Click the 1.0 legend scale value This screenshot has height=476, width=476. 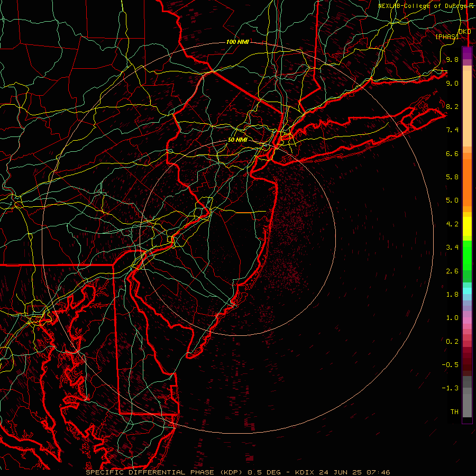click(x=452, y=318)
